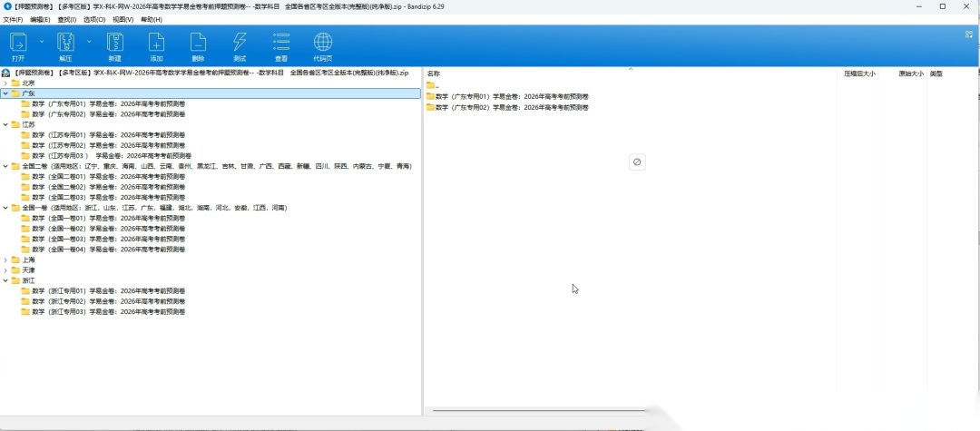
Task: Select 数学(全国一卷04) folder in tree
Action: pos(103,250)
